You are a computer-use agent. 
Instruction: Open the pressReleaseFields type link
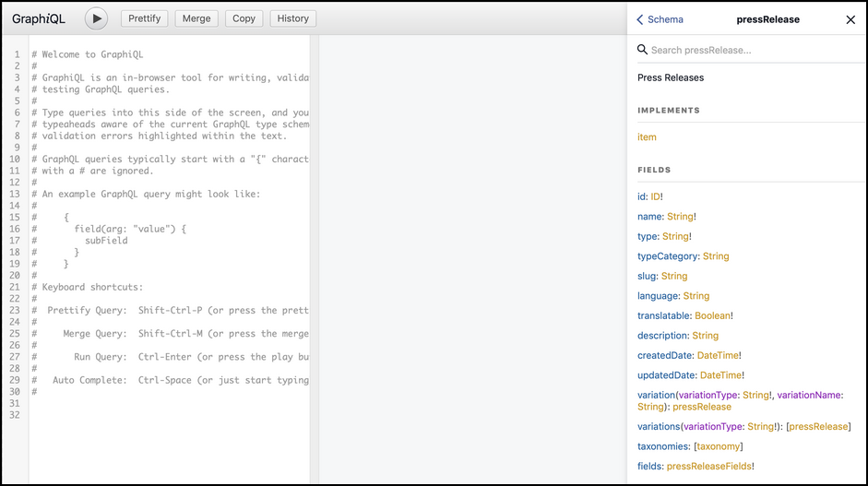709,467
